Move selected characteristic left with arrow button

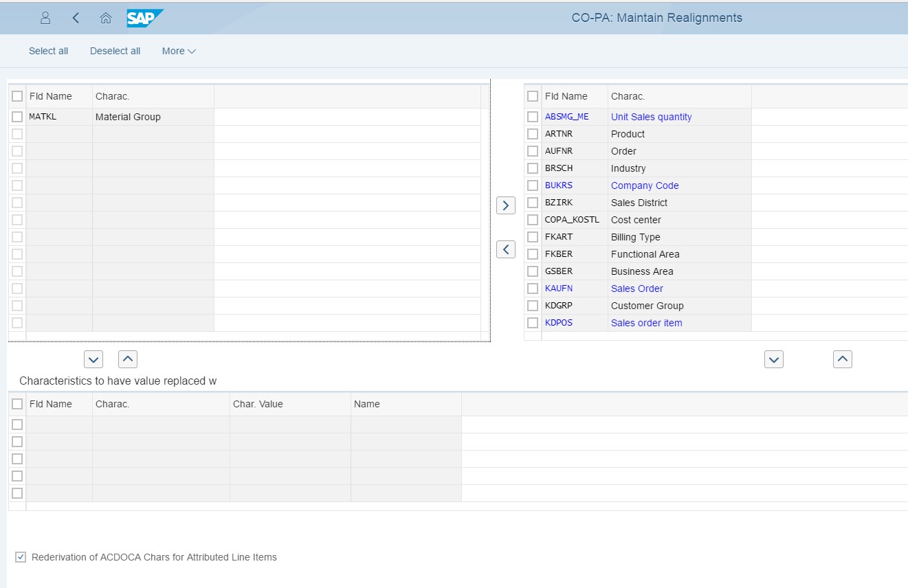(x=506, y=249)
